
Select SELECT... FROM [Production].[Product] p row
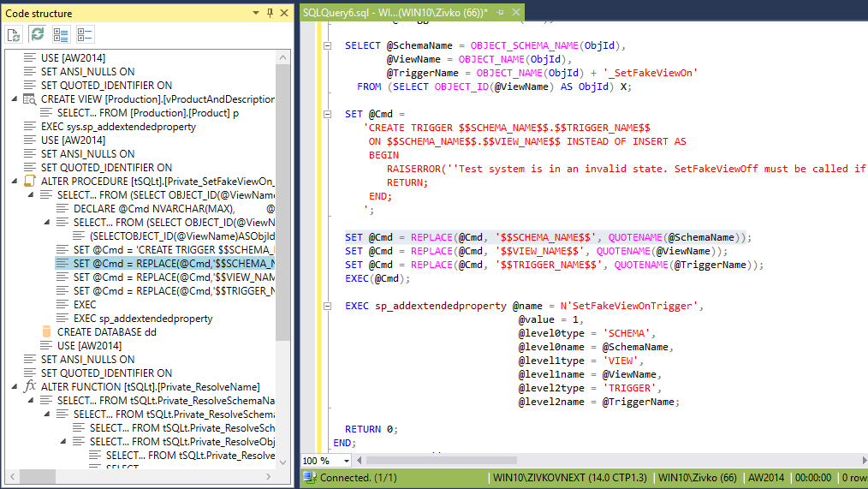pyautogui.click(x=148, y=112)
